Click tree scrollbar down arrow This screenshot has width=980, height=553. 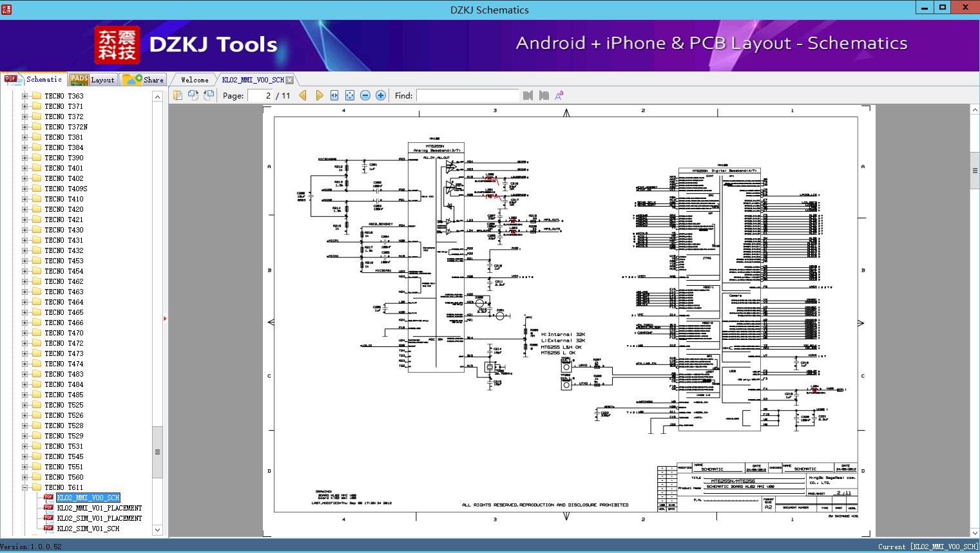pyautogui.click(x=157, y=530)
